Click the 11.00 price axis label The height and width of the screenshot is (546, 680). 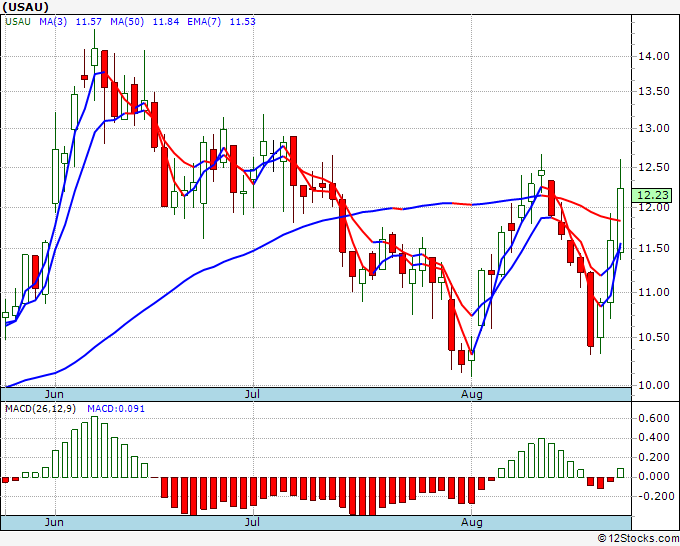(x=654, y=292)
